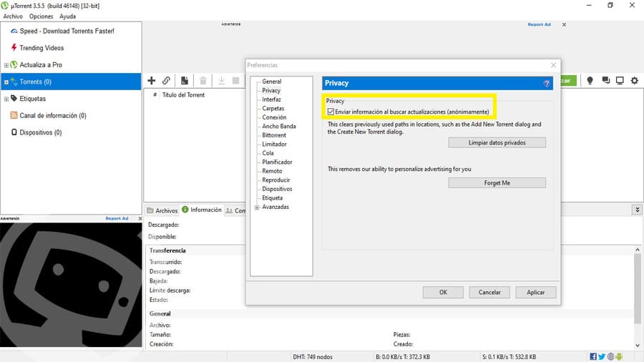Toggle Enviar información al buscar actualizaciones checkbox

click(331, 112)
